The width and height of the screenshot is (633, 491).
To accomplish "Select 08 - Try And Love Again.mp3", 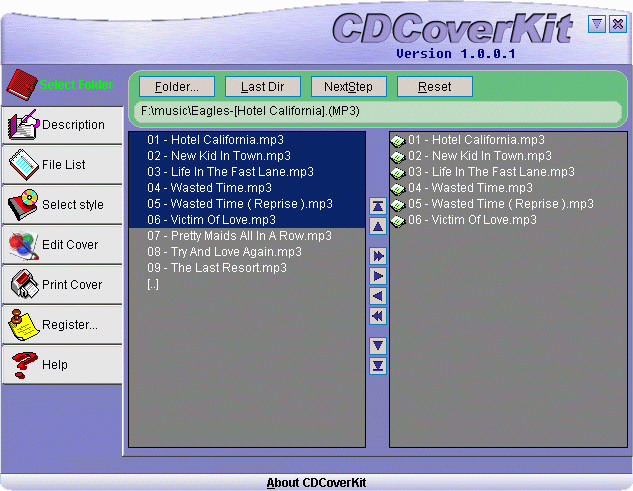I will [x=247, y=252].
